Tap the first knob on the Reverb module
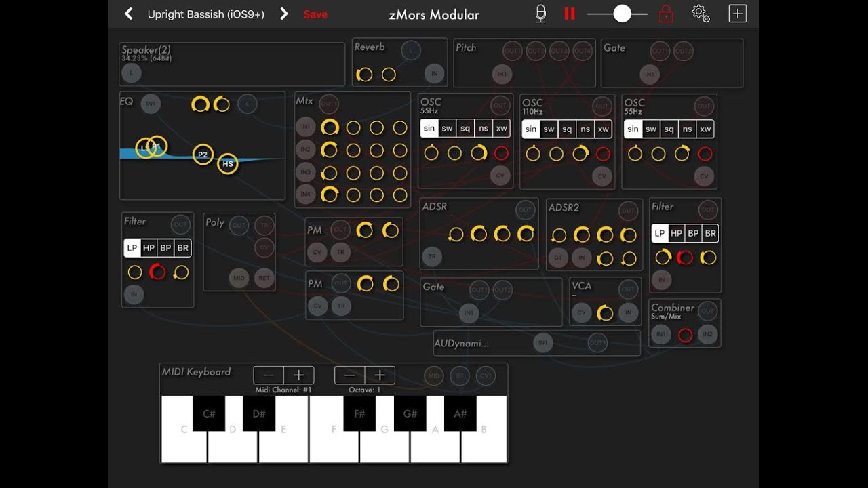This screenshot has width=868, height=488. (365, 75)
